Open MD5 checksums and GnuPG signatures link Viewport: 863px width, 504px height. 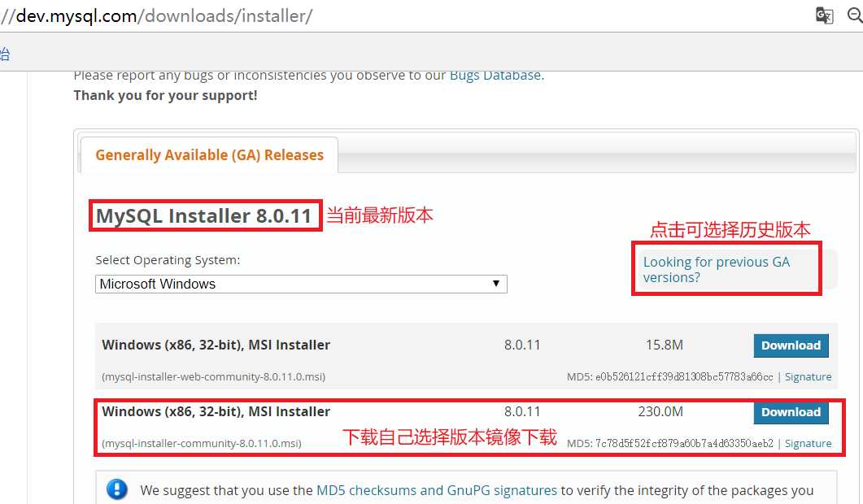click(437, 490)
